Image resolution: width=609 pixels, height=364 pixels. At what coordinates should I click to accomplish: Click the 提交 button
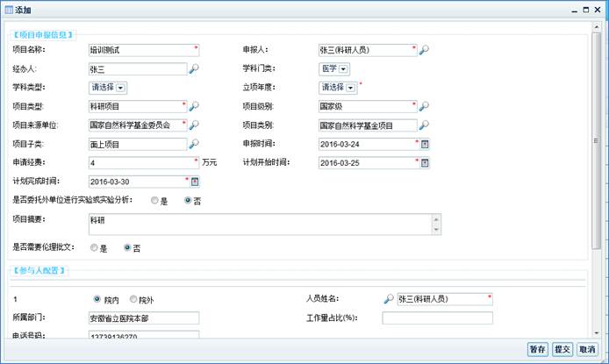[x=562, y=348]
